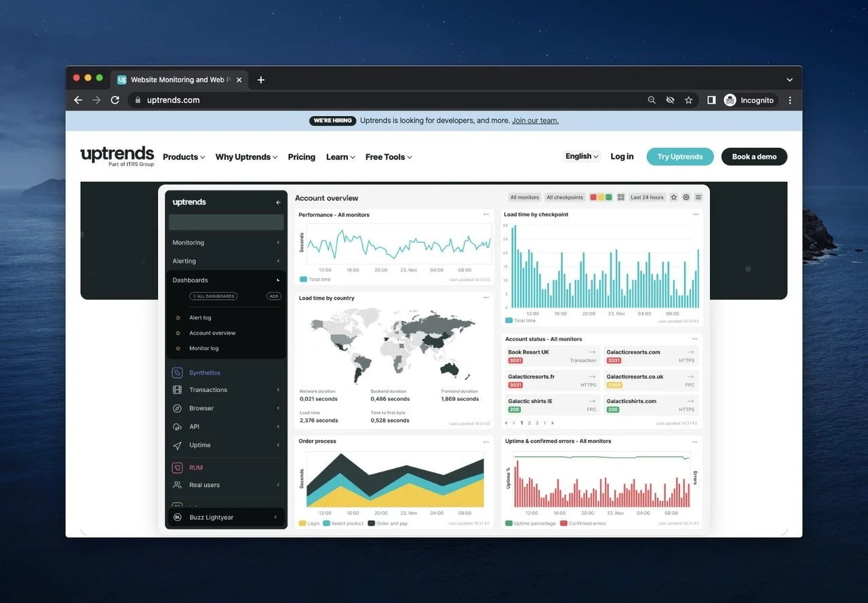Click the star beside Account overview

178,333
